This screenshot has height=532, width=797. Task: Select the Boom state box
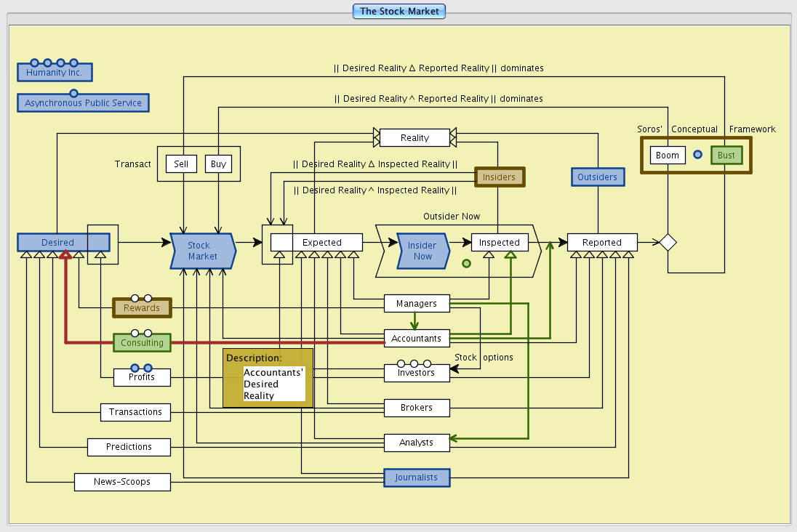667,155
